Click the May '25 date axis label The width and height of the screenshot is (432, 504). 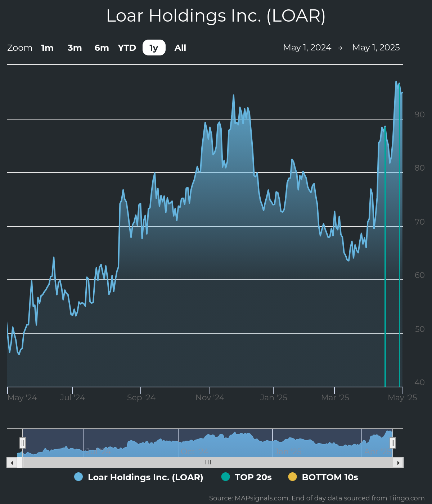point(402,397)
